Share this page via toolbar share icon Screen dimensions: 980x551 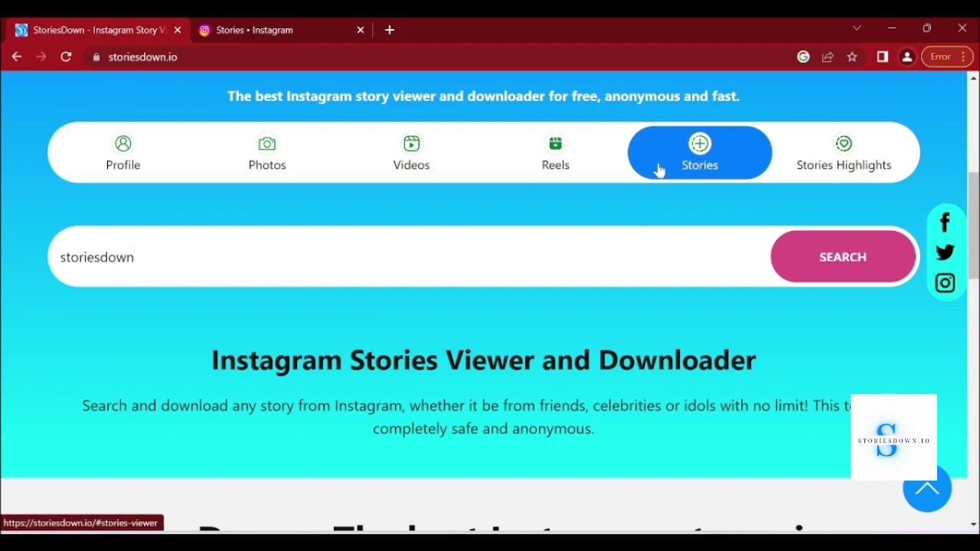tap(828, 57)
